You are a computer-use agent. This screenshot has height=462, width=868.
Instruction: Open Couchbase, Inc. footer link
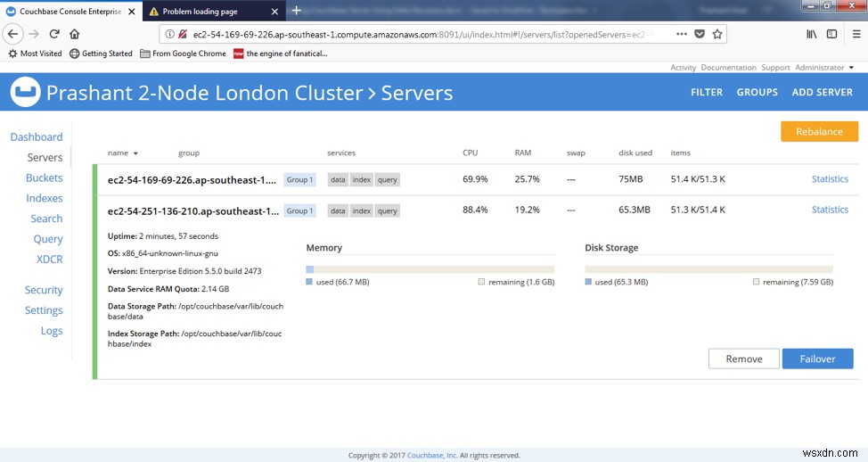pos(432,456)
